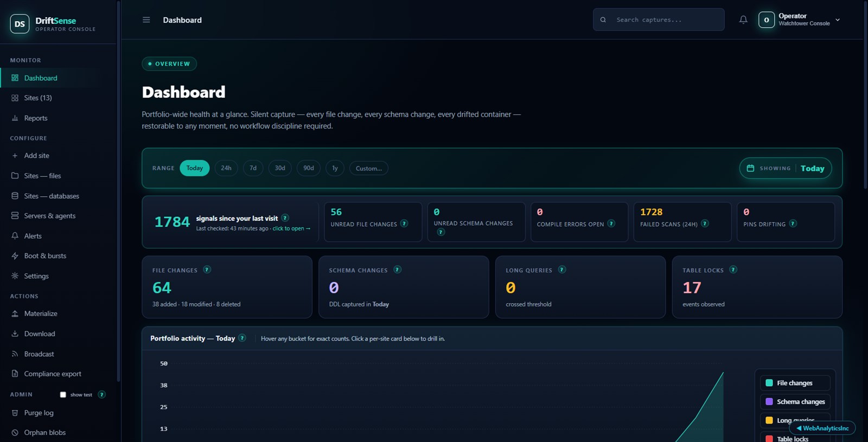Click violet Schema changes legend color swatch

point(769,402)
